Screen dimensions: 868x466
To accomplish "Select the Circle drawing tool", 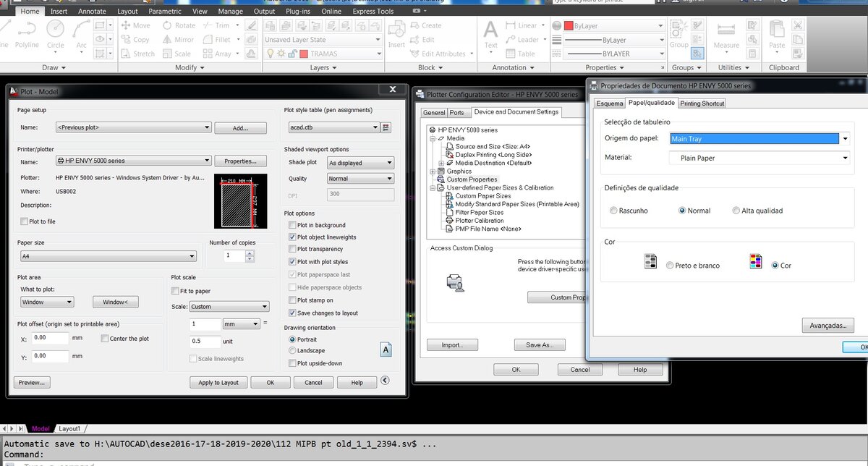I will [x=56, y=33].
